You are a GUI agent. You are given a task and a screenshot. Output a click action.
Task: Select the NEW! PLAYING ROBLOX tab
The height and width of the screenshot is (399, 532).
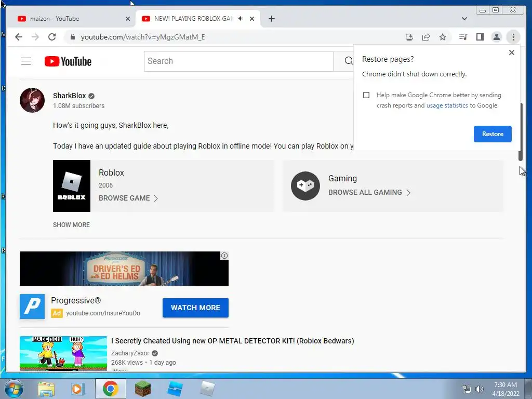tap(198, 19)
